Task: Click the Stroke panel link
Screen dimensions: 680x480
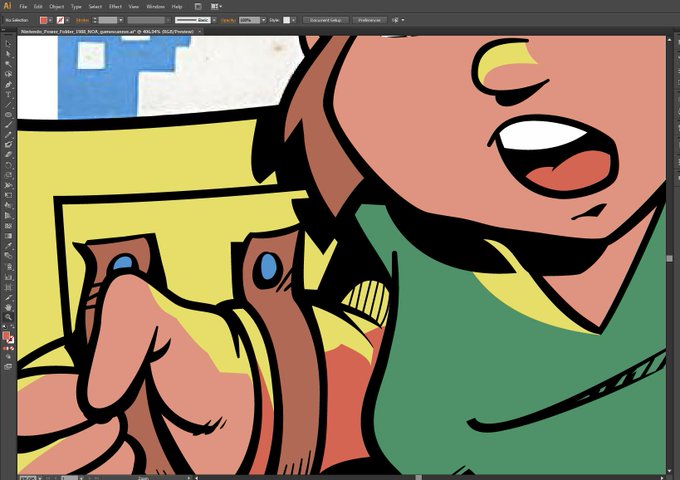Action: [82, 20]
